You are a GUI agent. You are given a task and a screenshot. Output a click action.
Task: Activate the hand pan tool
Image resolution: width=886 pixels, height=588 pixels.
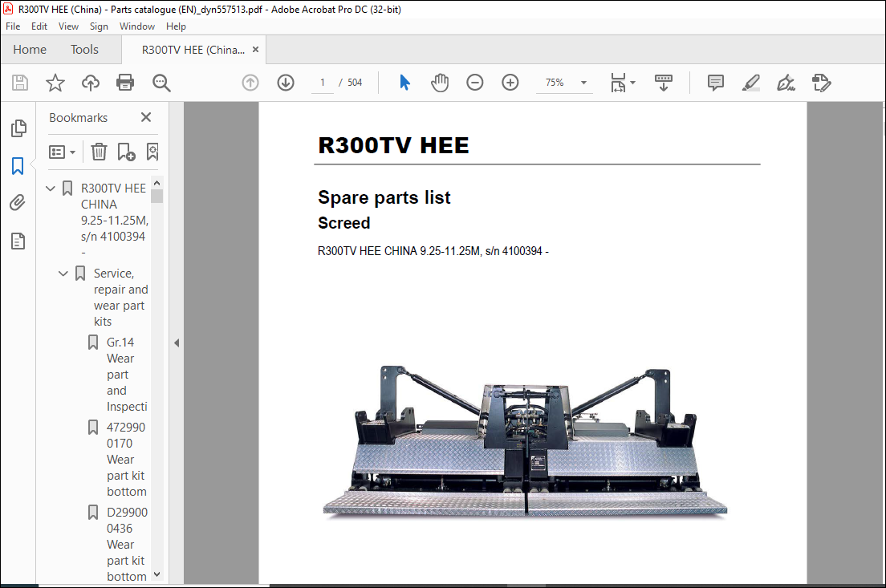(440, 83)
